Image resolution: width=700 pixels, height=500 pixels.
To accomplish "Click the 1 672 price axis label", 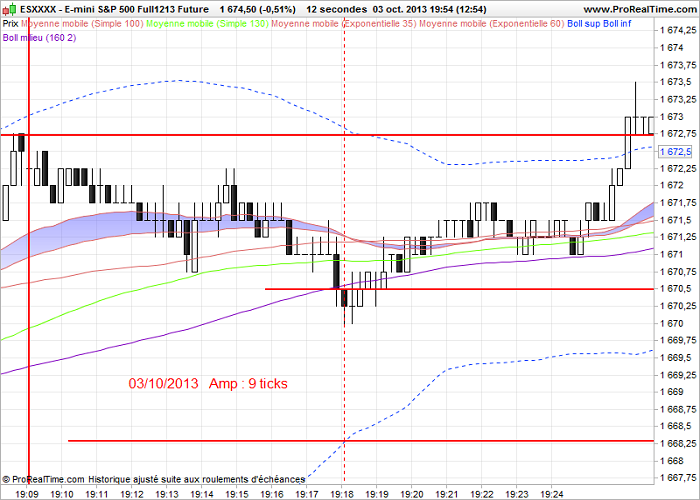I will pyautogui.click(x=671, y=185).
